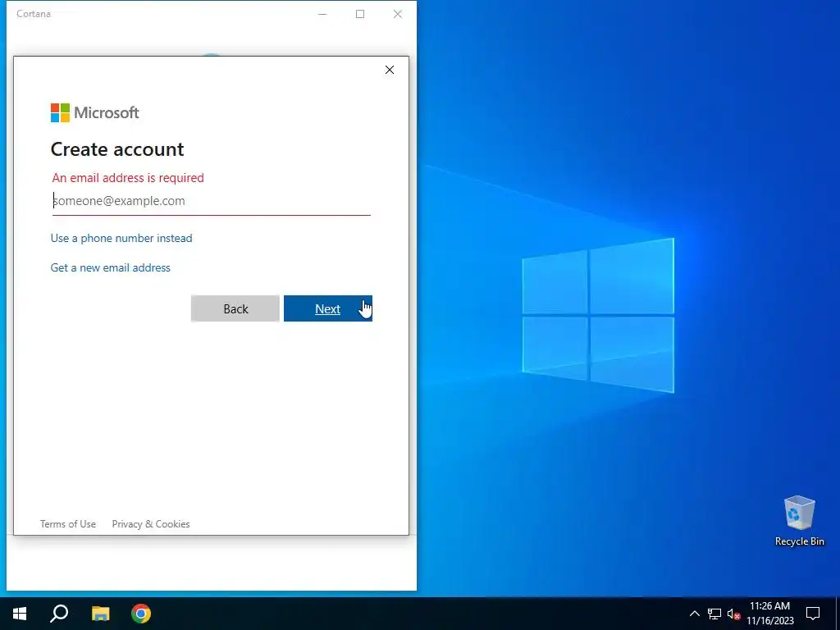The height and width of the screenshot is (630, 840).
Task: Click the muted volume tray icon
Action: point(733,614)
